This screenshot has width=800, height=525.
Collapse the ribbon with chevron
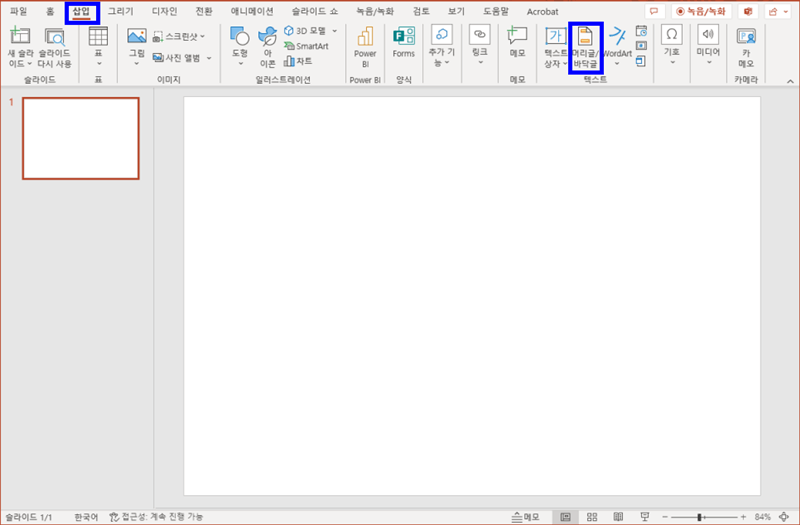[790, 82]
